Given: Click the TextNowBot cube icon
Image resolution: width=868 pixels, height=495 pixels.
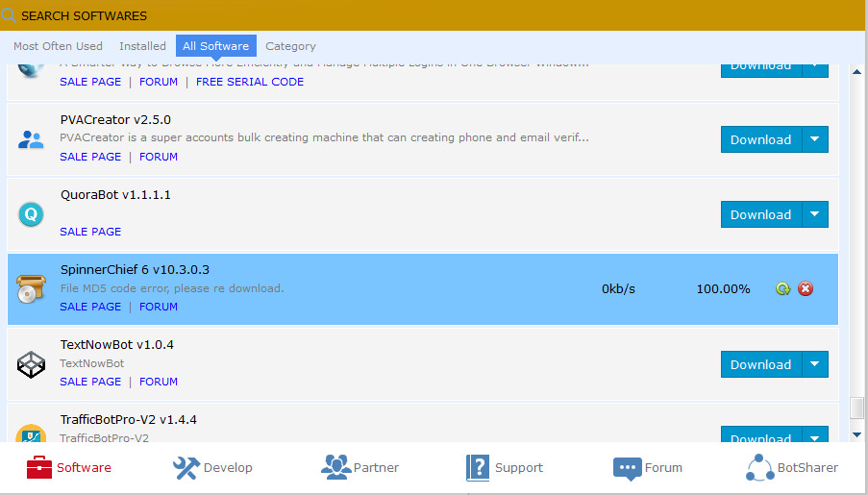Looking at the screenshot, I should 31,364.
